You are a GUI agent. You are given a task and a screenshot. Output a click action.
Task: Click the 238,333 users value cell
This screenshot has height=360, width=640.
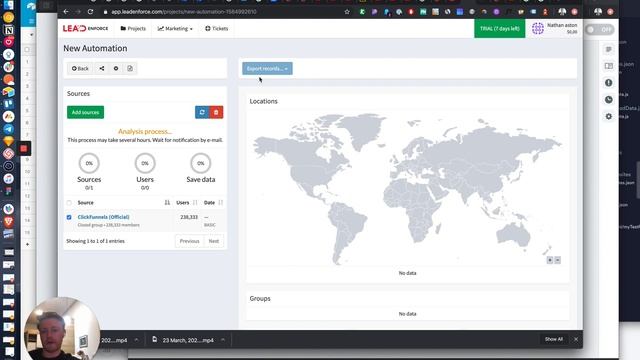coord(189,217)
